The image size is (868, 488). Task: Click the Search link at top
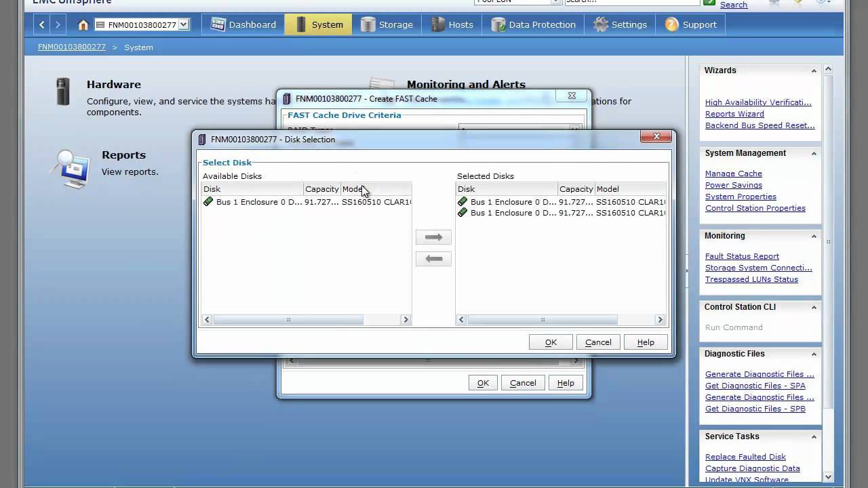[x=734, y=5]
